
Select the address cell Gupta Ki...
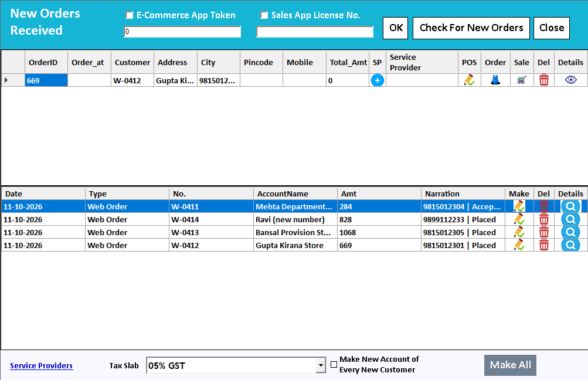pyautogui.click(x=175, y=80)
